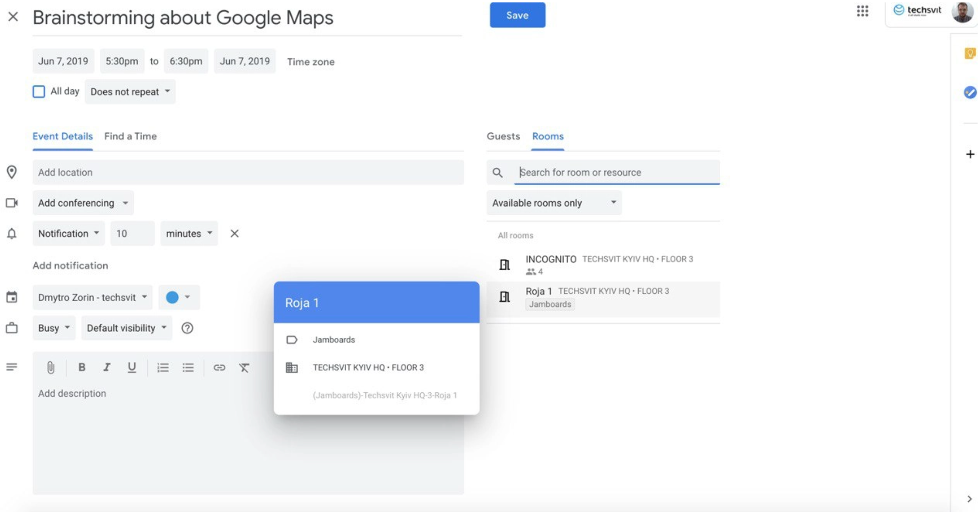Click the description lines icon

tap(12, 367)
